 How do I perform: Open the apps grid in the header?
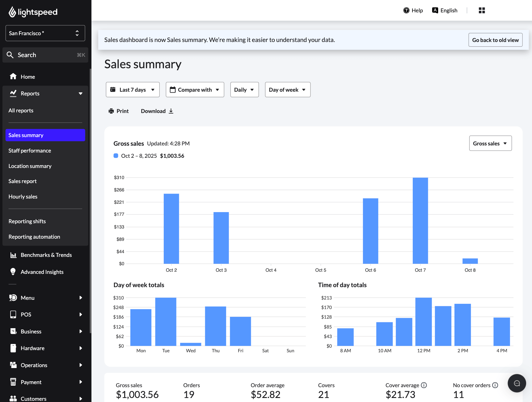(x=482, y=10)
